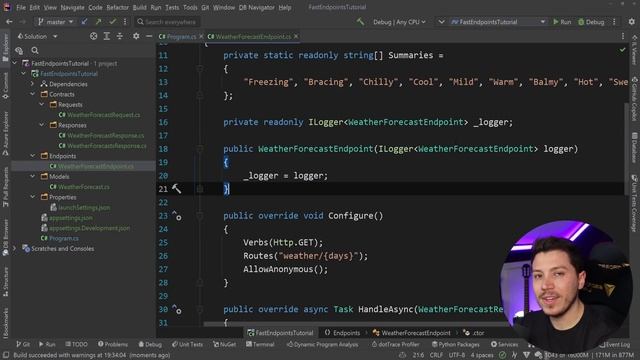Open the IDE settings gear at top right
This screenshot has height=360, width=640.
click(x=631, y=22)
